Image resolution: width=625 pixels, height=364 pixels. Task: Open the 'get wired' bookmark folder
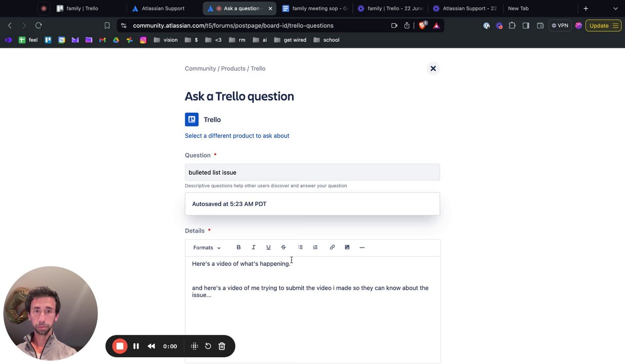pos(290,40)
